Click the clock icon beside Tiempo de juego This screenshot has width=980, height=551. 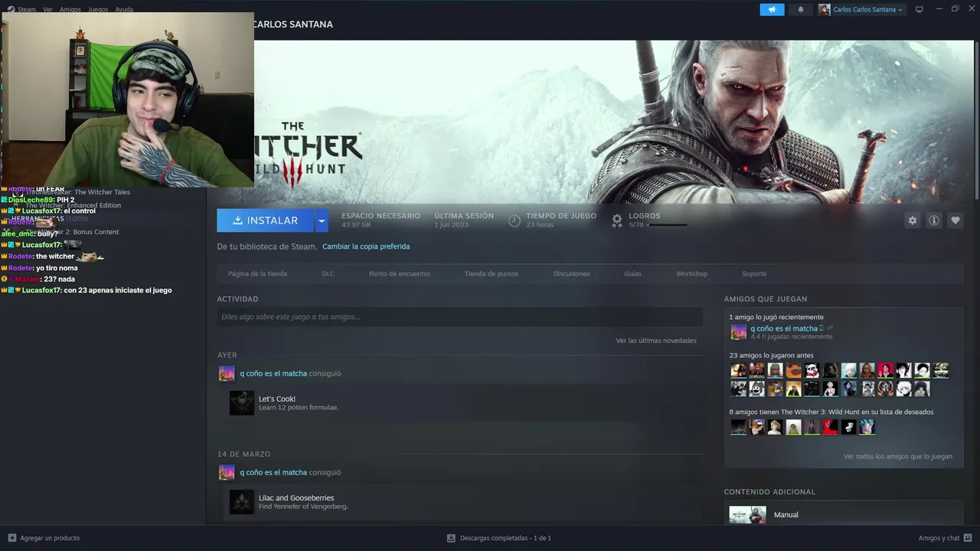tap(514, 220)
